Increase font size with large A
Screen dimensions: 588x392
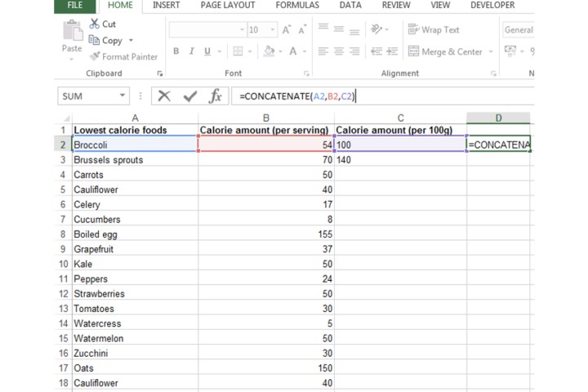point(287,29)
